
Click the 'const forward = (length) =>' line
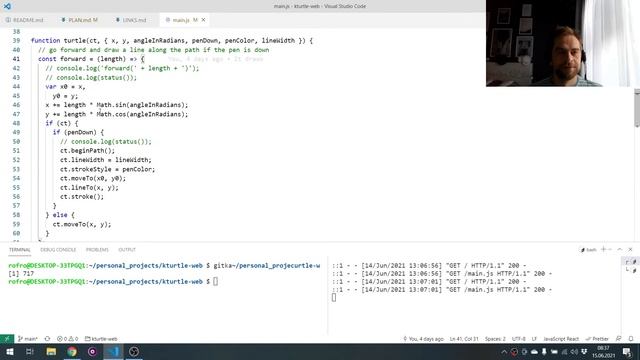click(x=91, y=59)
